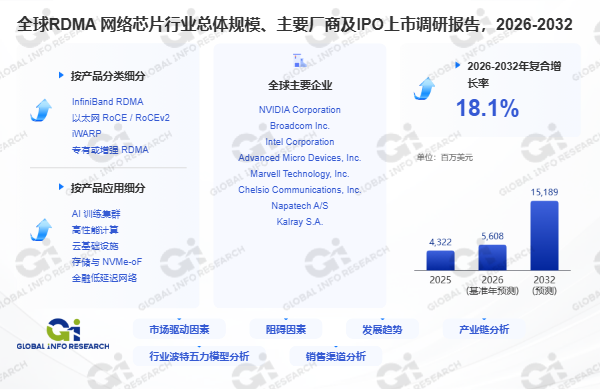The height and width of the screenshot is (390, 600).
Task: Click the 单位: 百万美元 unit label
Action: click(445, 157)
